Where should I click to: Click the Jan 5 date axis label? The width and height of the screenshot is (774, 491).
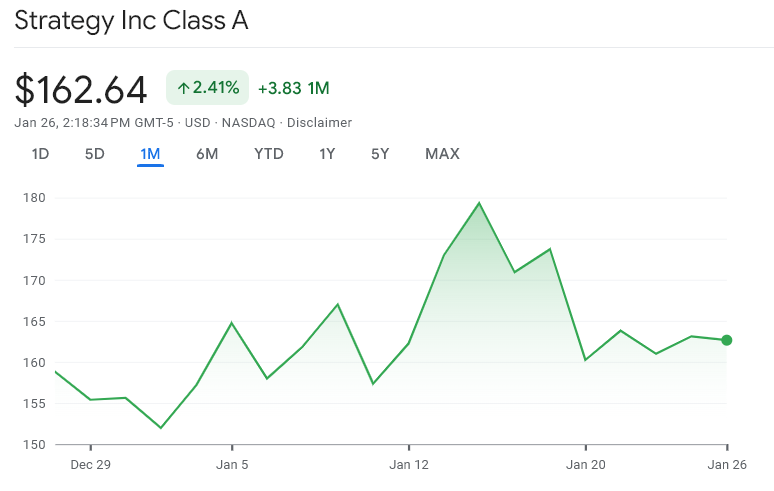coord(232,465)
